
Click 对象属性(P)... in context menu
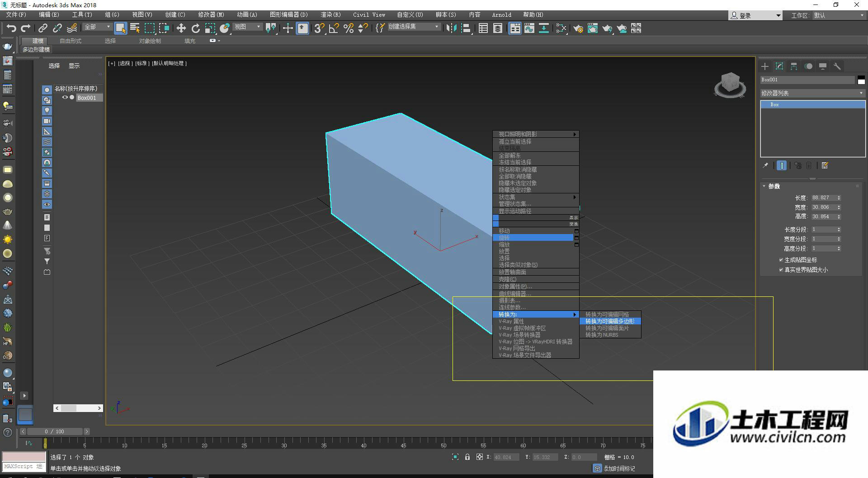[x=536, y=286]
